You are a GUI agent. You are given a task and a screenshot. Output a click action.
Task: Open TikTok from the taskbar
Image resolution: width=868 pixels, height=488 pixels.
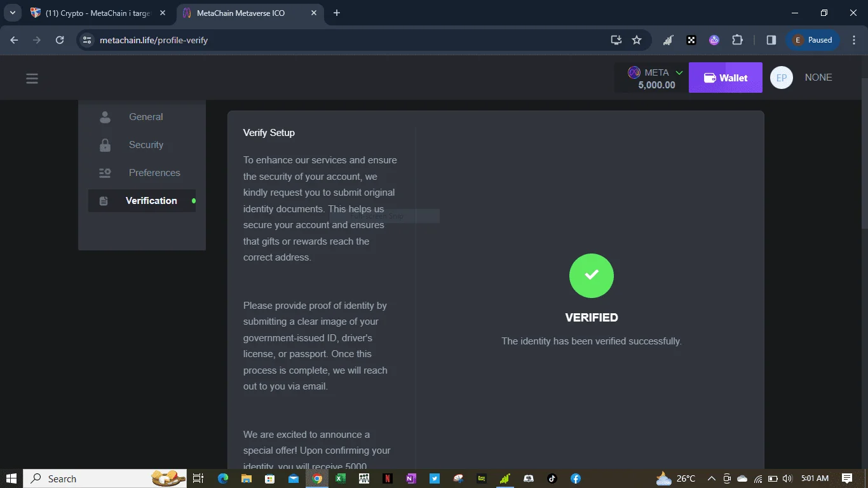[552, 478]
